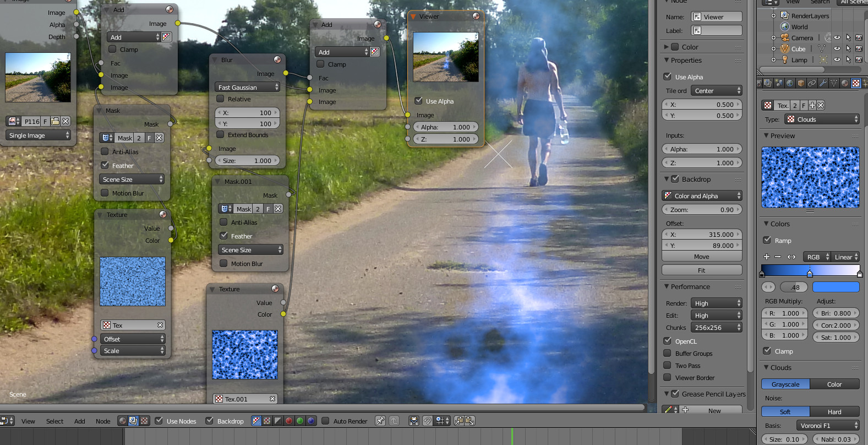Open Tile order Center dropdown
The image size is (868, 445).
(x=716, y=91)
